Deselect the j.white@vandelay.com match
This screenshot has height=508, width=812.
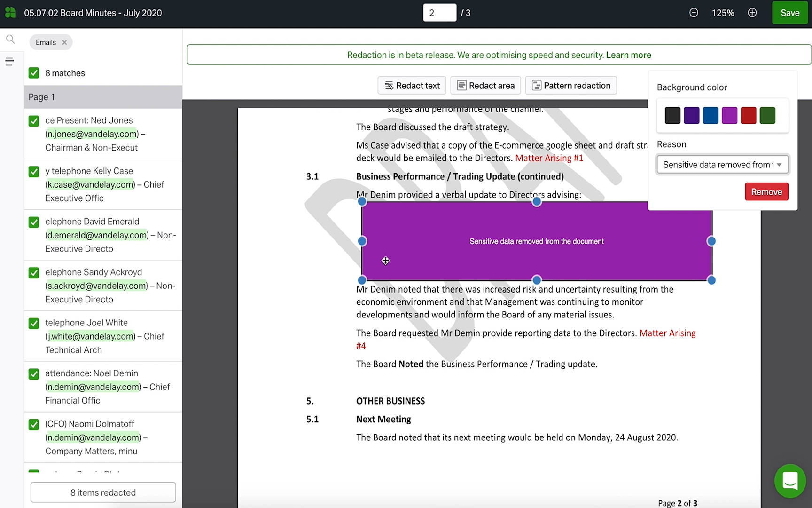(34, 324)
